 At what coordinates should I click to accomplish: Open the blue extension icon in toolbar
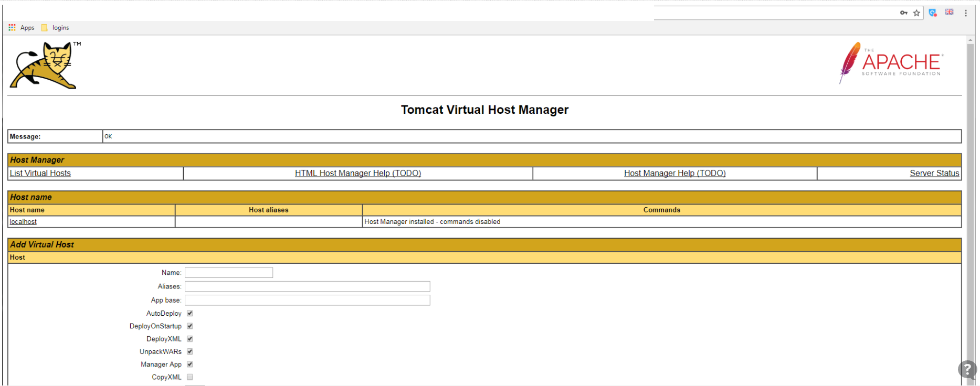[933, 13]
